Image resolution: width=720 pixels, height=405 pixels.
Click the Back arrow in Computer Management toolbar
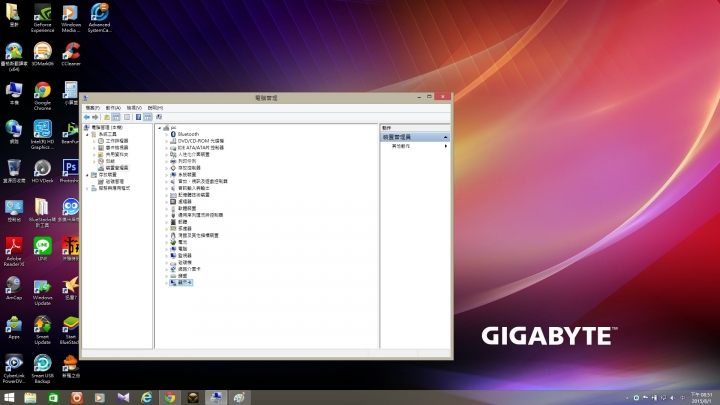[87, 117]
